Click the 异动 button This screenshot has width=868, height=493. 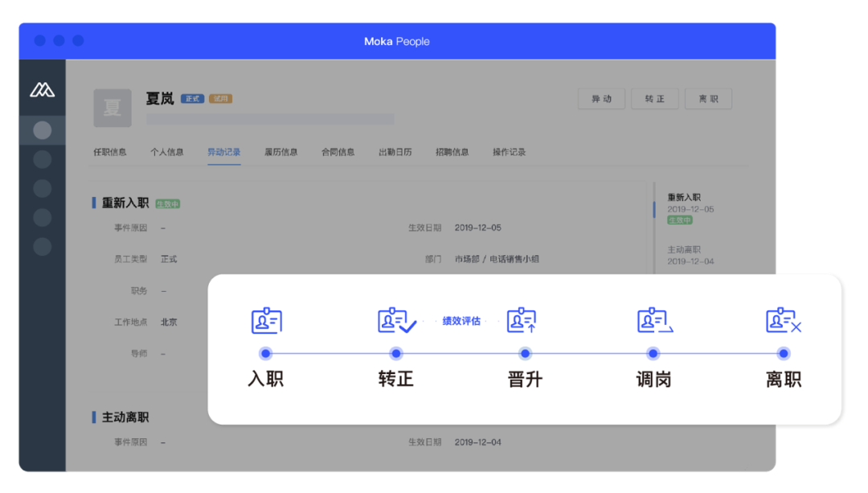point(601,98)
